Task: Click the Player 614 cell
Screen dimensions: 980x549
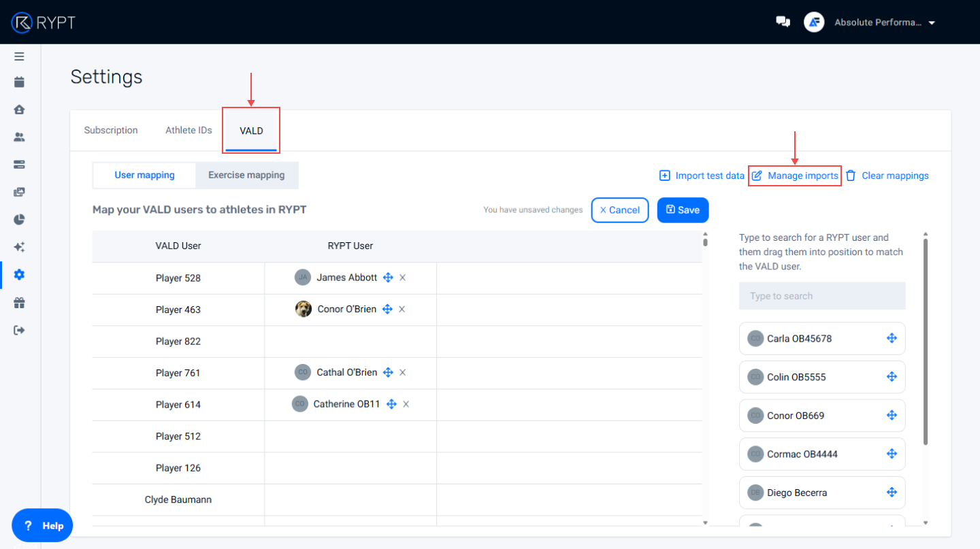Action: coord(178,405)
